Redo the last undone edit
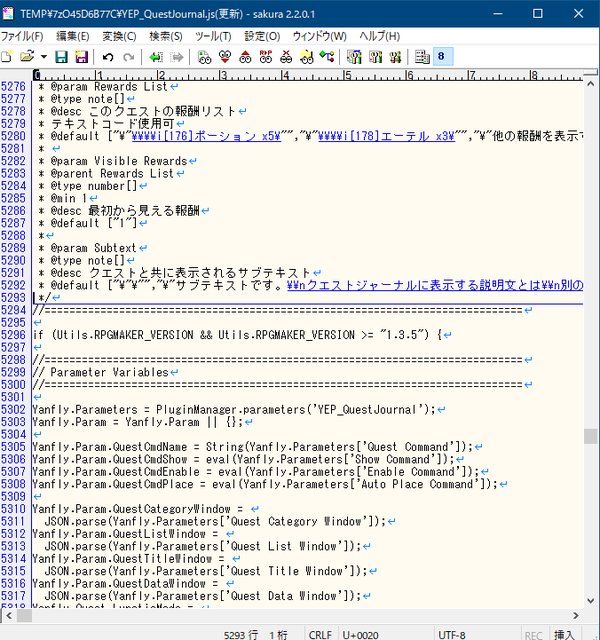 coord(129,57)
